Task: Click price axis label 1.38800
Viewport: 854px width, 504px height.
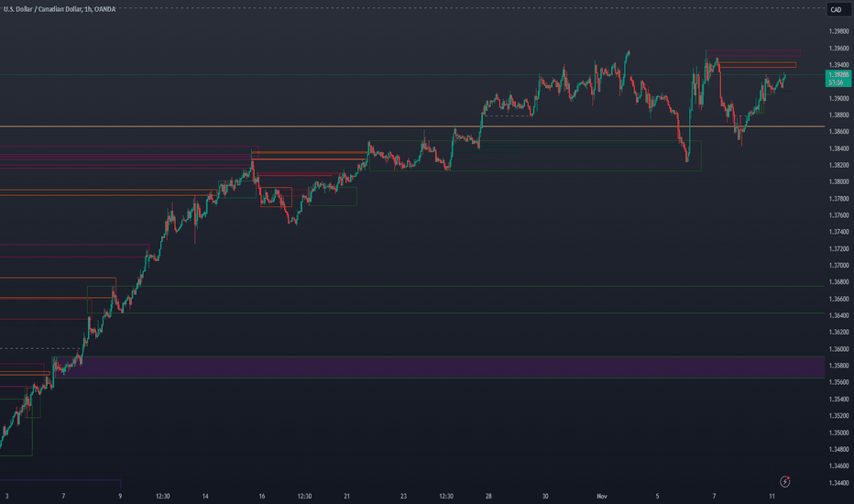Action: (838, 115)
